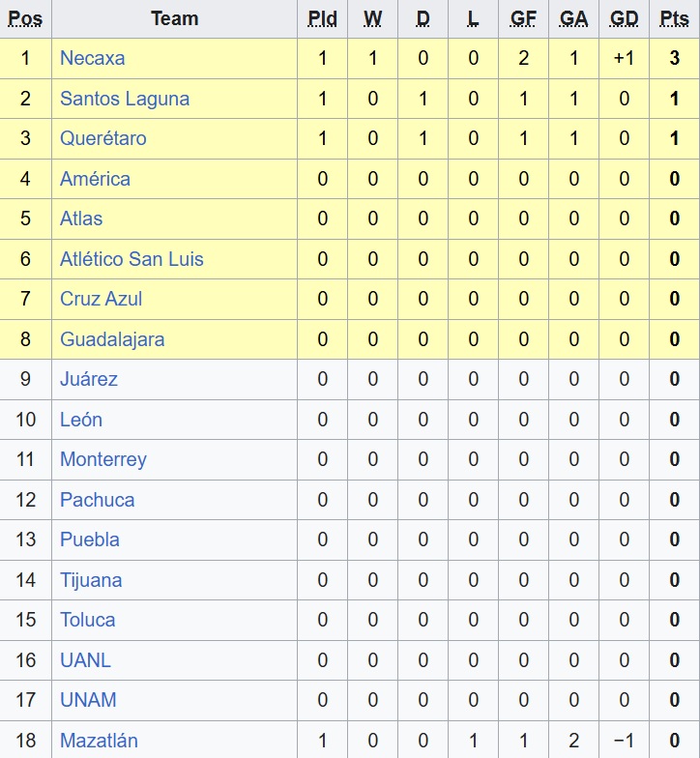Open the Puebla team link

90,539
